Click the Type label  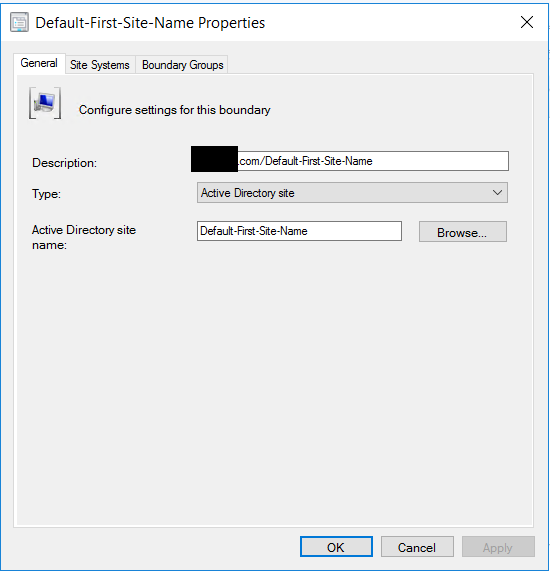[x=46, y=194]
